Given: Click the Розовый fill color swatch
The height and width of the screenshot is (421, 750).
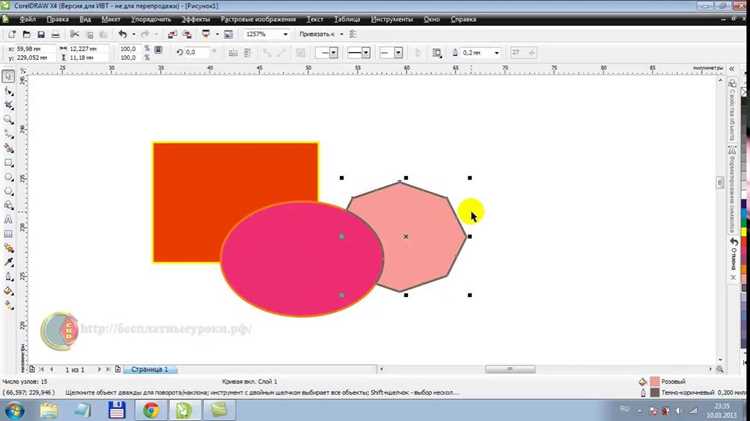Looking at the screenshot, I should point(655,381).
